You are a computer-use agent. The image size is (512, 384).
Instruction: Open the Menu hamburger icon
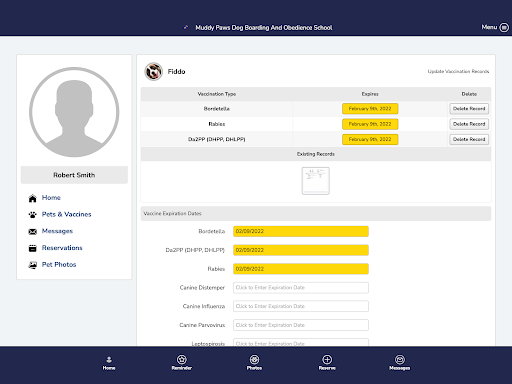[x=504, y=27]
